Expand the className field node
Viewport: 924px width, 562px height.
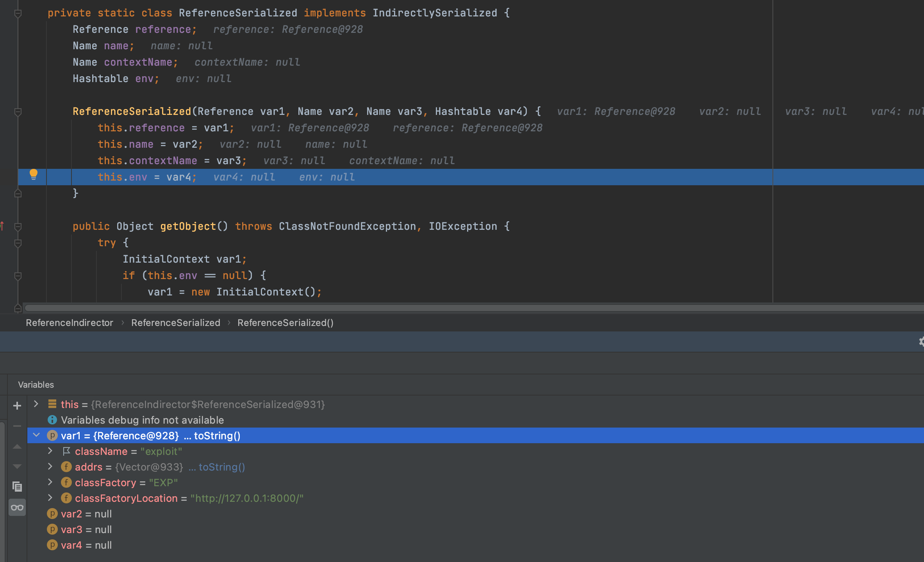pyautogui.click(x=50, y=451)
